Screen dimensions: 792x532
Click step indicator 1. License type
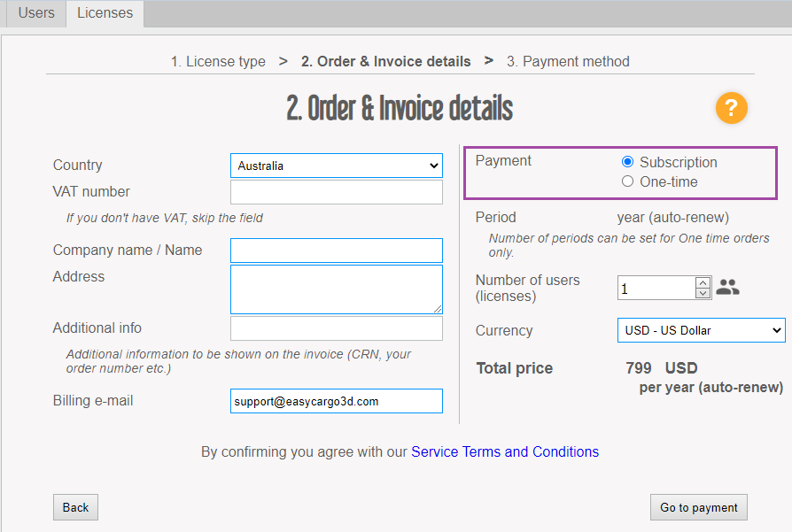tap(218, 61)
